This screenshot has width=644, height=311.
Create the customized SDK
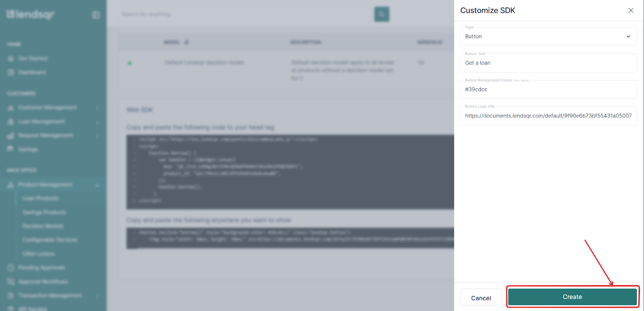click(572, 297)
